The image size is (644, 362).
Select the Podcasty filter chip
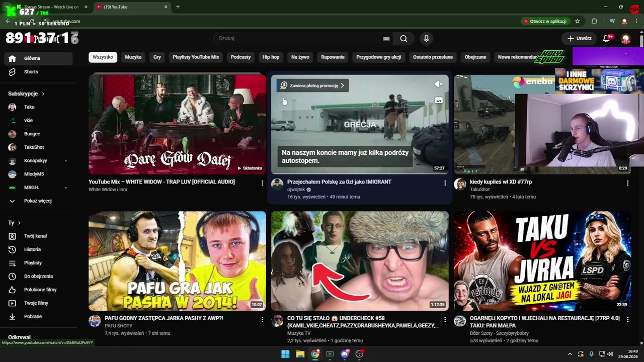240,57
